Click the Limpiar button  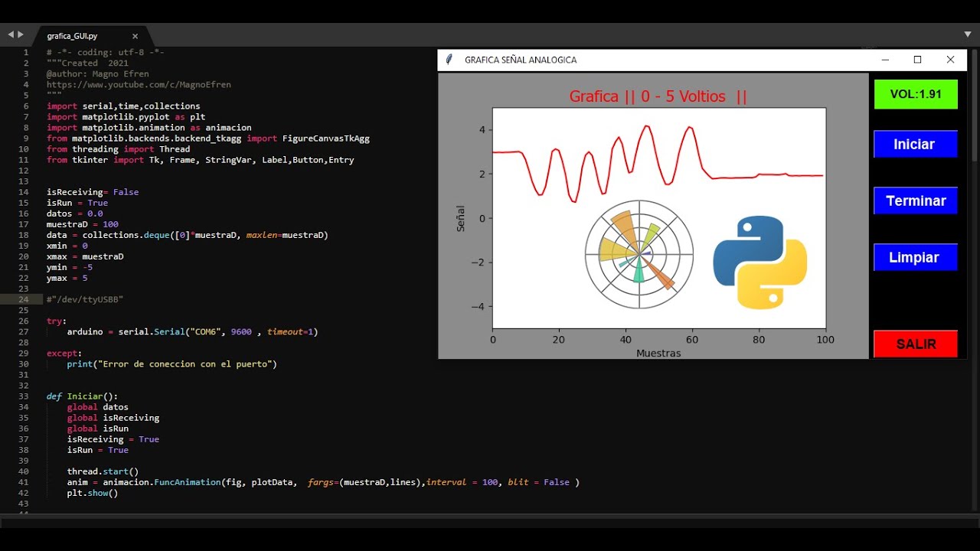(x=916, y=257)
